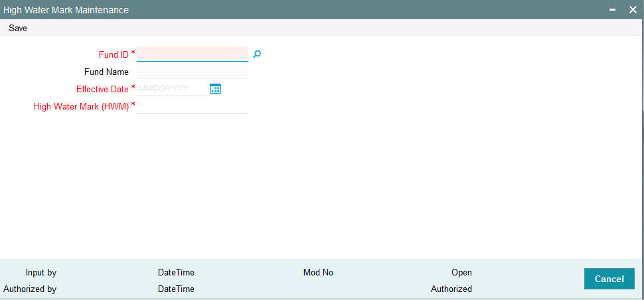Image resolution: width=644 pixels, height=300 pixels.
Task: Open the Effective Date calendar picker
Action: (215, 89)
